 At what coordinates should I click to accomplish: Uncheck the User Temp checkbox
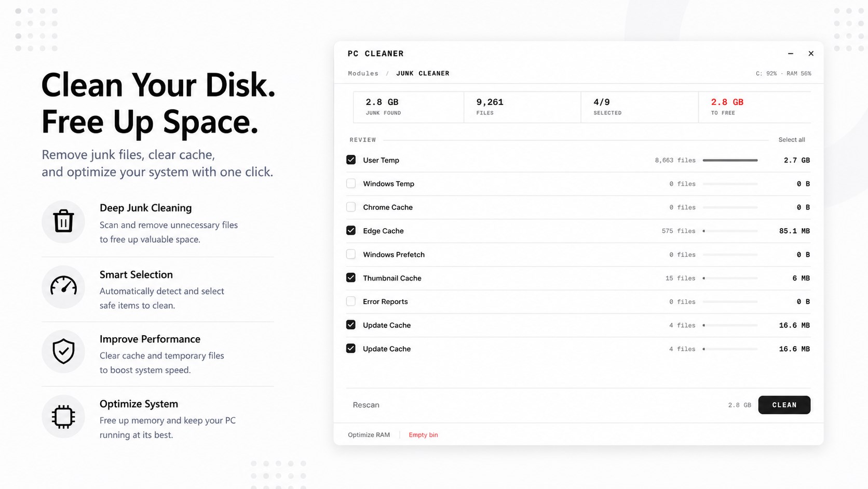pos(351,160)
